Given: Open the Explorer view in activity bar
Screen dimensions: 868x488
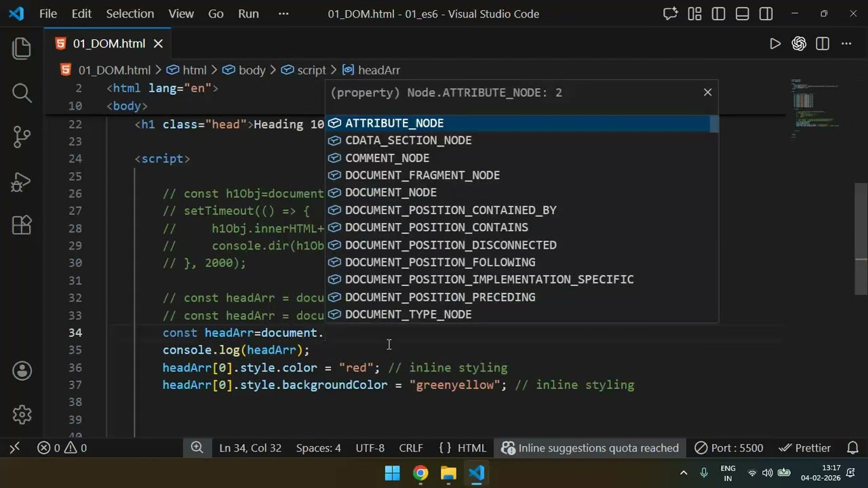Looking at the screenshot, I should point(22,48).
